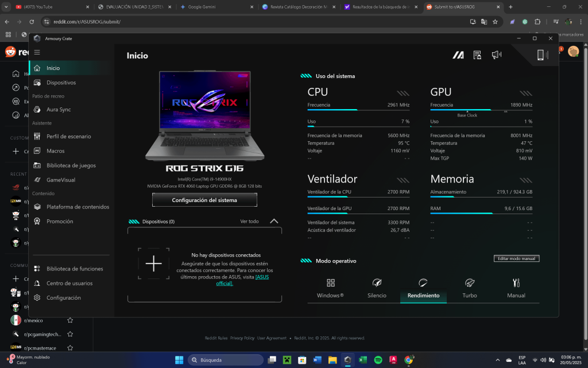Open the GameVisual sidebar entry
The height and width of the screenshot is (368, 588).
60,180
